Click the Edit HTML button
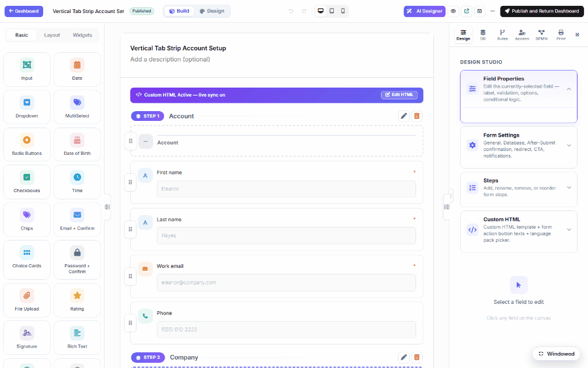The height and width of the screenshot is (368, 588). [x=399, y=95]
